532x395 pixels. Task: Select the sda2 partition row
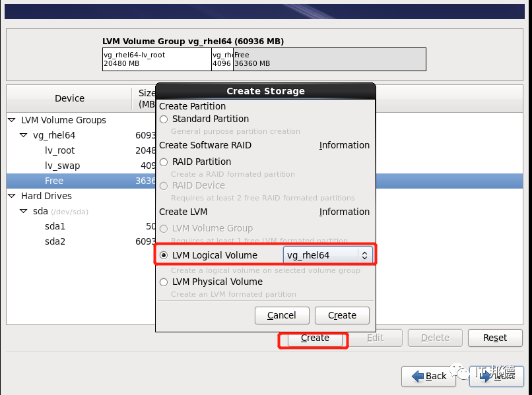click(81, 242)
